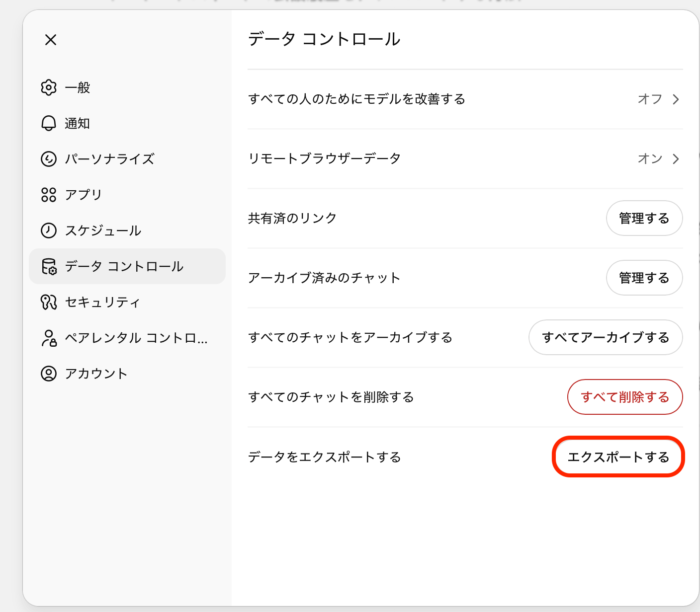Switch to the セキュリティ settings tab
Image resolution: width=700 pixels, height=612 pixels.
pyautogui.click(x=102, y=302)
